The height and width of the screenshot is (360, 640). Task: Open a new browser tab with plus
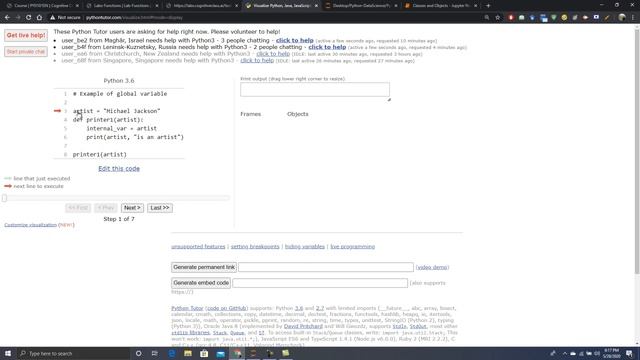pyautogui.click(x=488, y=6)
